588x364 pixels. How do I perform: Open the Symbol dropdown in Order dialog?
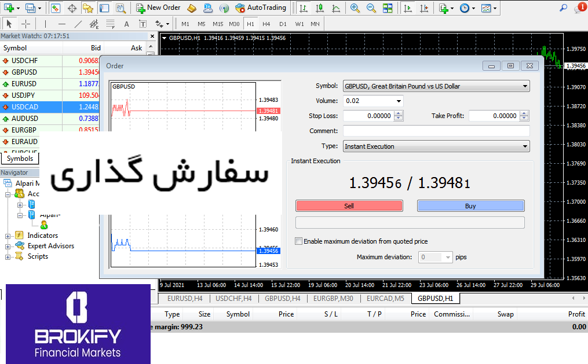coord(436,86)
